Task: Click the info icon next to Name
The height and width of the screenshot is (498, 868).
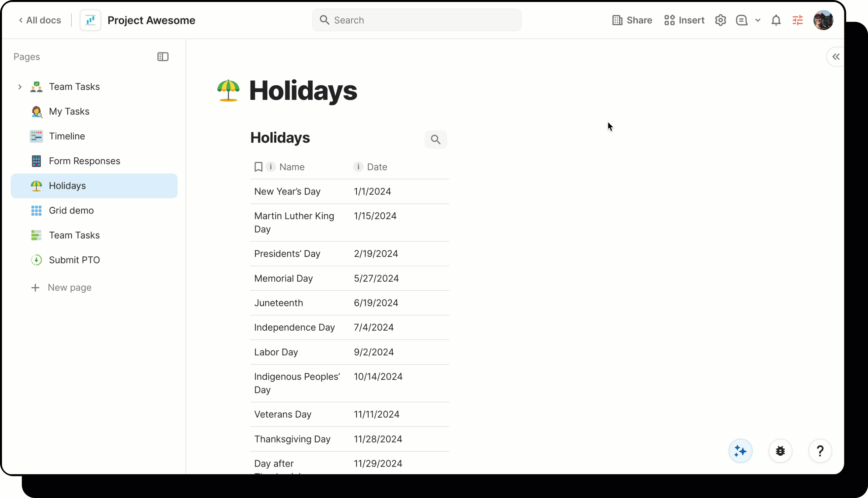Action: click(x=270, y=167)
